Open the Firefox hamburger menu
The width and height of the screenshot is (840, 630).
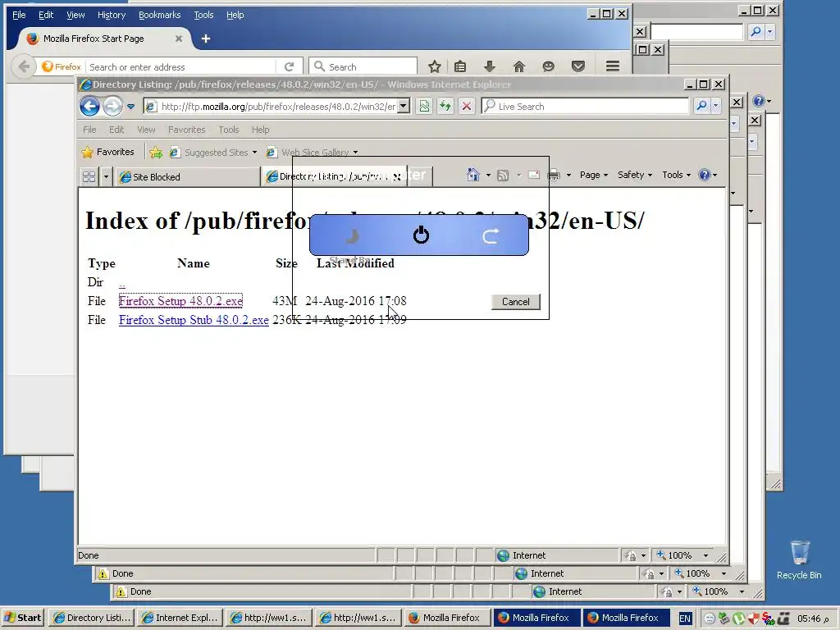tap(613, 66)
